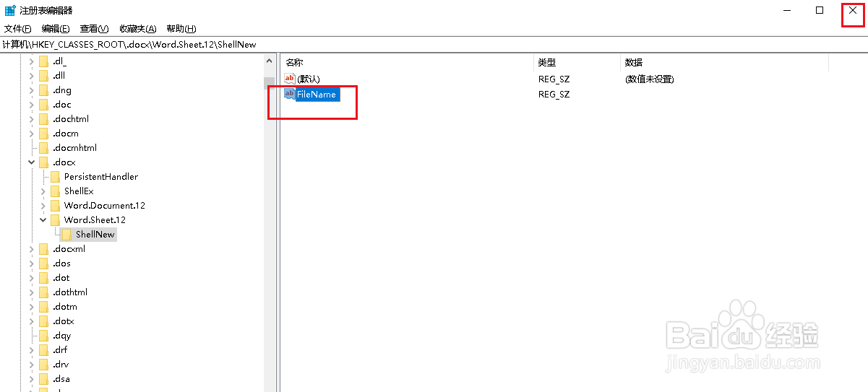The width and height of the screenshot is (868, 392).
Task: Click the tree pane vertical scrollbar
Action: click(270, 224)
